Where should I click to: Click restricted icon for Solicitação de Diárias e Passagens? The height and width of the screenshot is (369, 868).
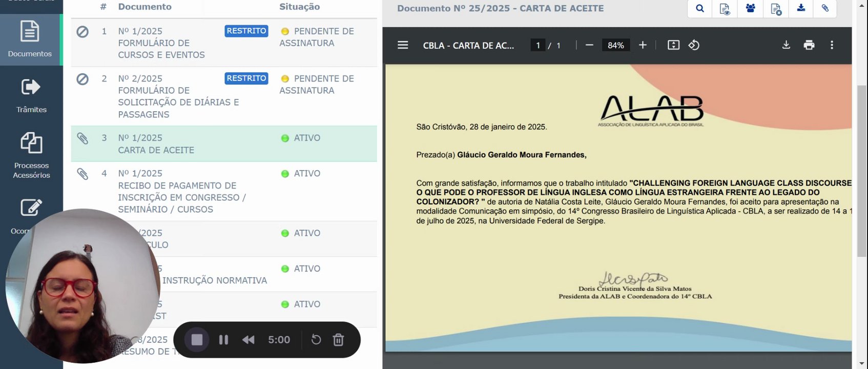pyautogui.click(x=82, y=79)
